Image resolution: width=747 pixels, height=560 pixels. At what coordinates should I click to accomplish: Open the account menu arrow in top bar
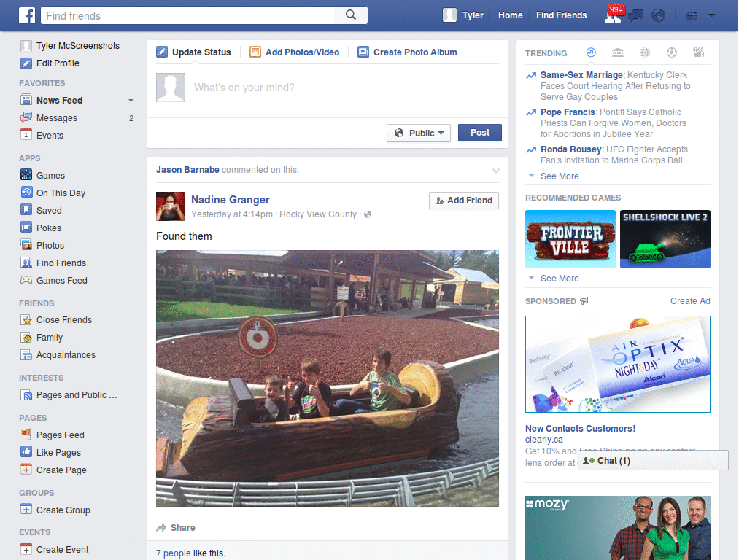tap(711, 16)
